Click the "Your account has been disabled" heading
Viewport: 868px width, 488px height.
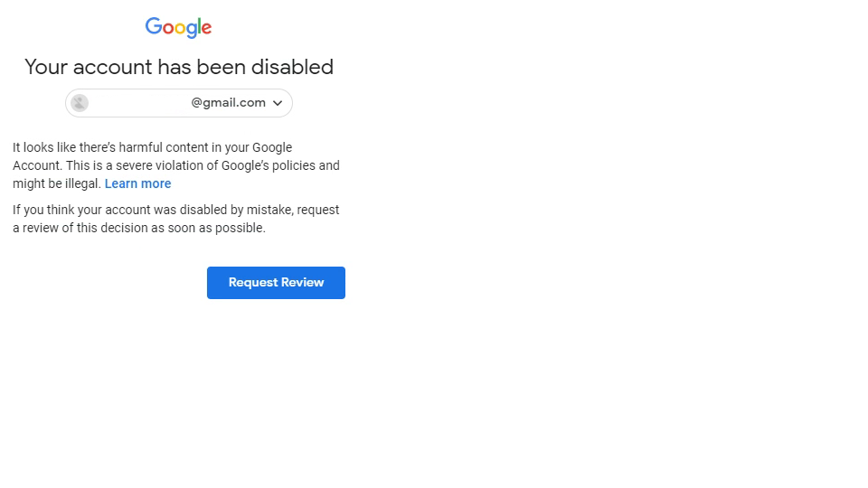pyautogui.click(x=178, y=67)
